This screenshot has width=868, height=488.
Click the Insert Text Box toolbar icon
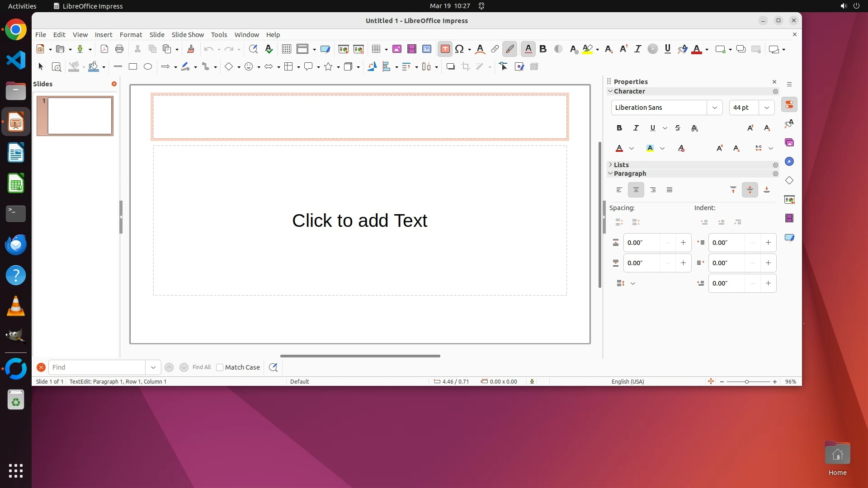click(445, 49)
